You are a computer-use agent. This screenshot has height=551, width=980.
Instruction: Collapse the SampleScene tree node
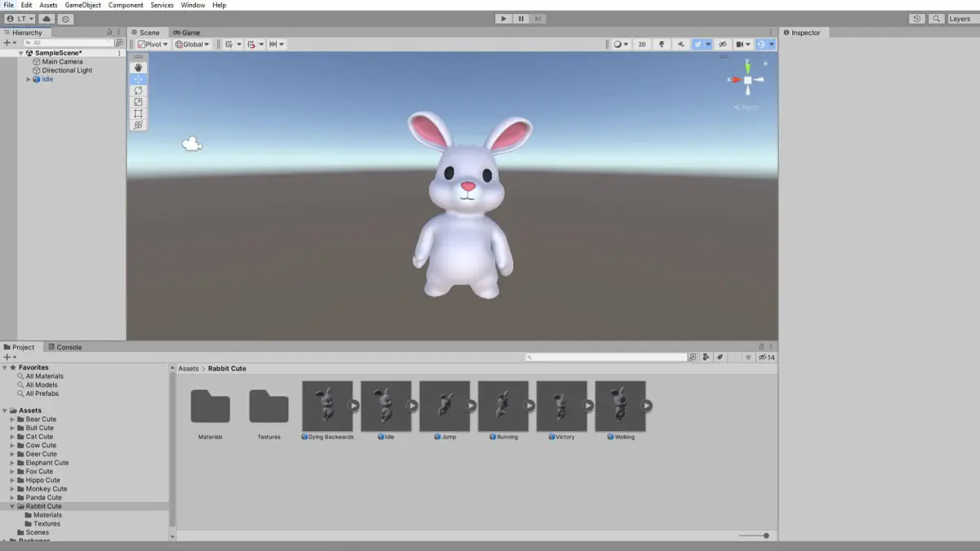click(22, 53)
